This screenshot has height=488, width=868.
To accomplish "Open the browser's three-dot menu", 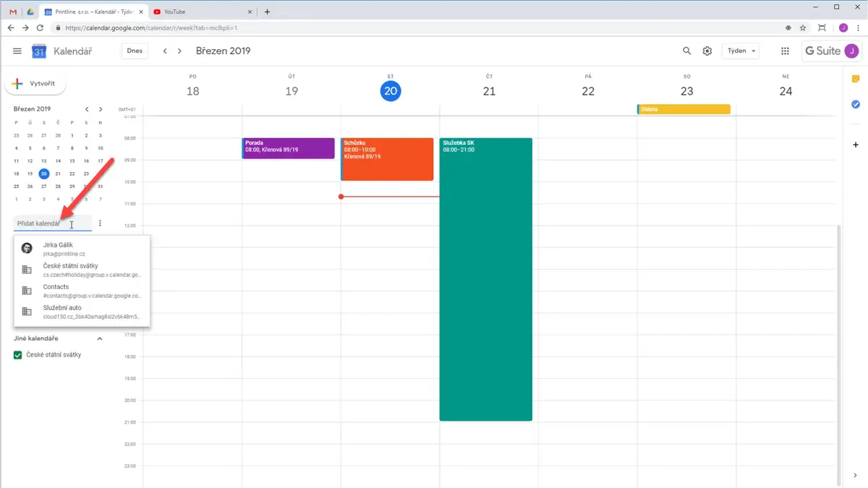I will pos(858,28).
